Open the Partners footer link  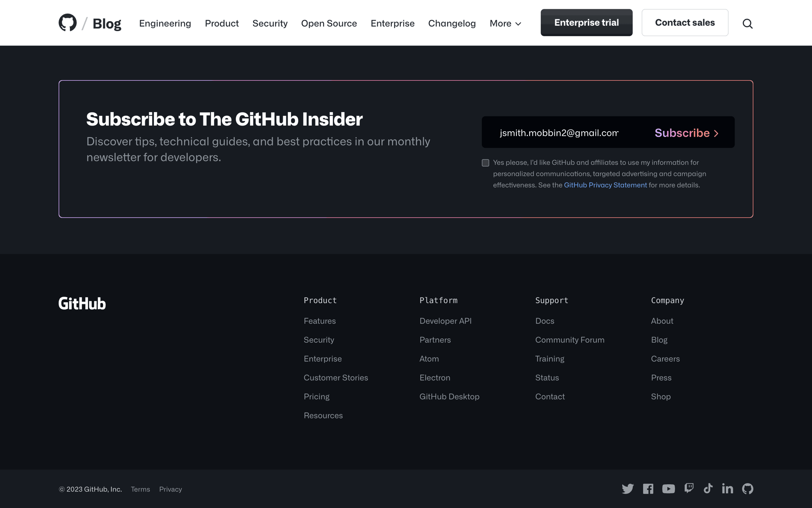[x=435, y=340]
